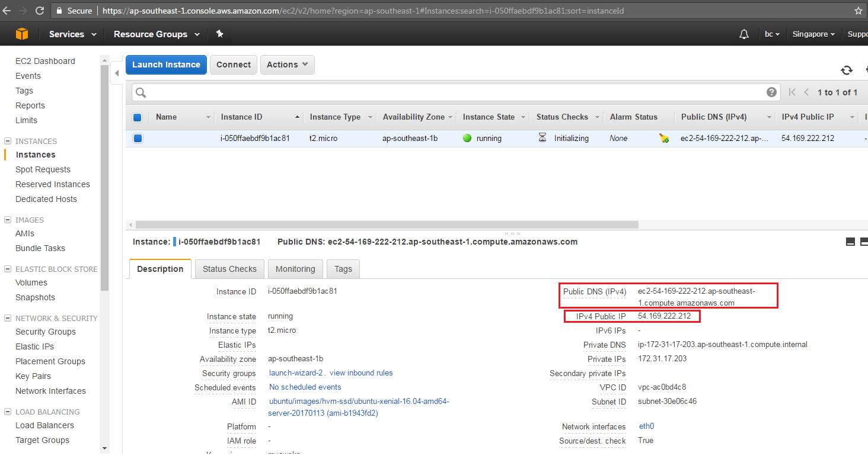Open the Instance Type column filter arrow
The image size is (868, 459).
371,117
